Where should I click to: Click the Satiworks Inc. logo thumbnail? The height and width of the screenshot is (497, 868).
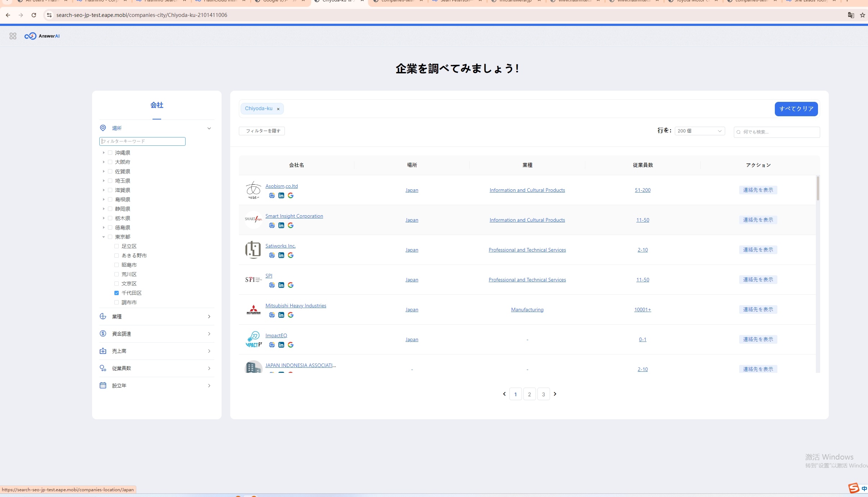[x=254, y=250]
